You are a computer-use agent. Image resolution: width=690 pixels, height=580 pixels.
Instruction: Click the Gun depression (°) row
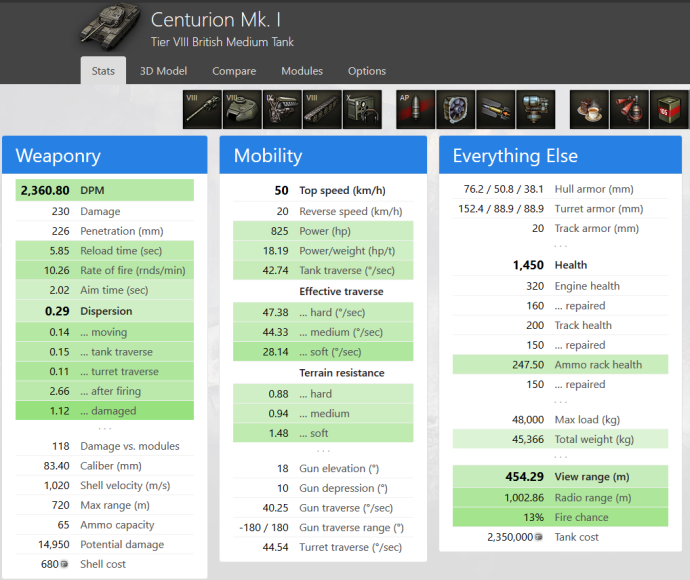tap(323, 488)
